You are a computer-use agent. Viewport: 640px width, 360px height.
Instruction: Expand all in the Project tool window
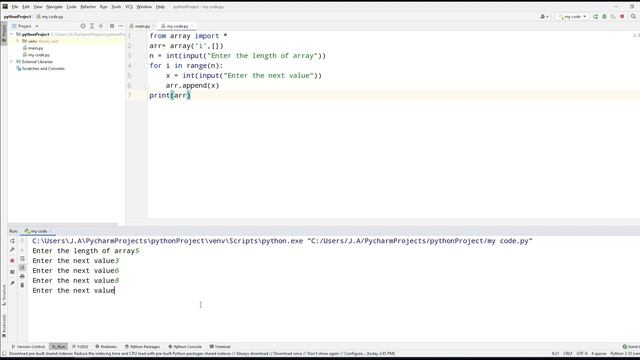[x=92, y=26]
